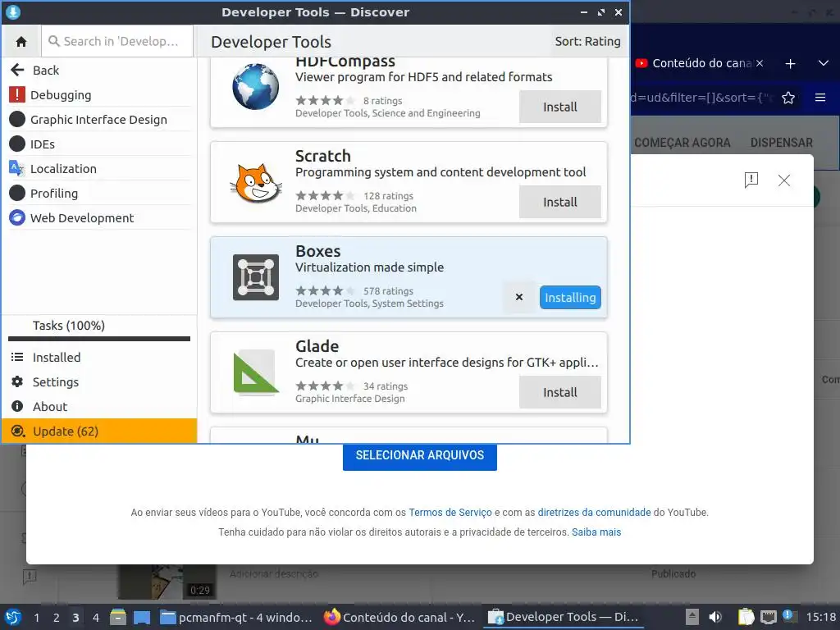Click the clock showing 15:18
This screenshot has width=840, height=630.
click(x=821, y=617)
